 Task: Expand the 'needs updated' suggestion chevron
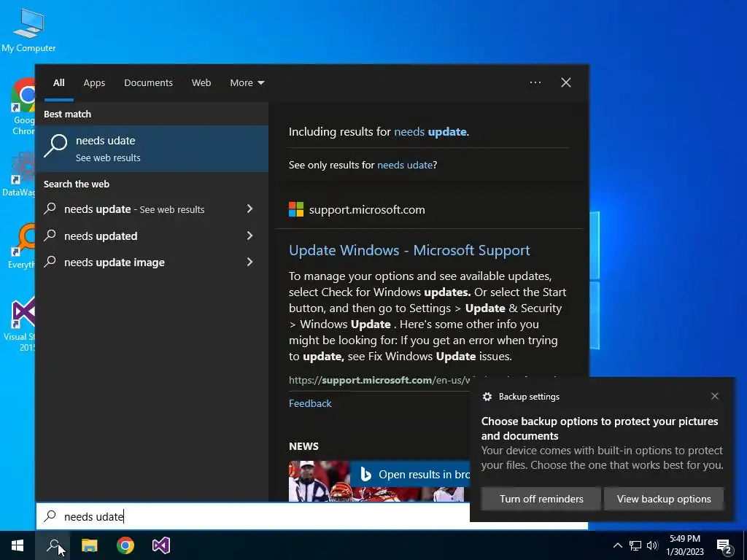pos(249,236)
